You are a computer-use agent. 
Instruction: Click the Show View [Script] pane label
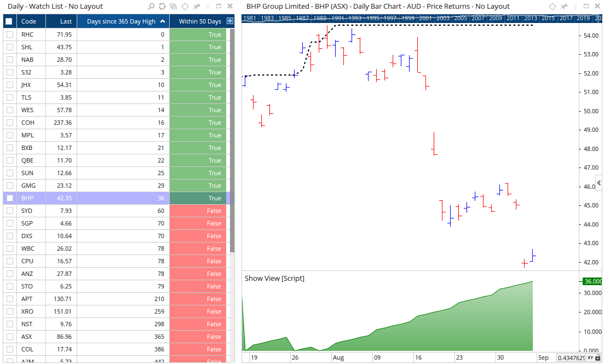click(274, 278)
